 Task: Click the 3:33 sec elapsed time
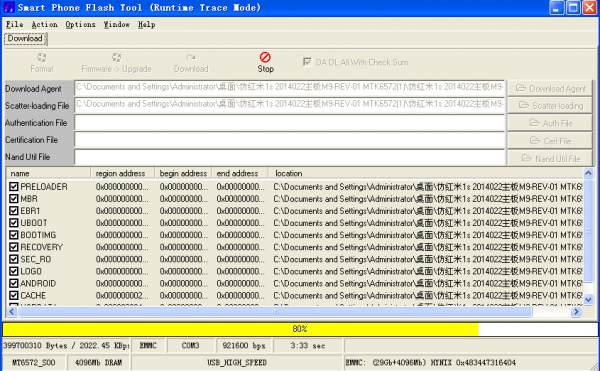pos(308,346)
